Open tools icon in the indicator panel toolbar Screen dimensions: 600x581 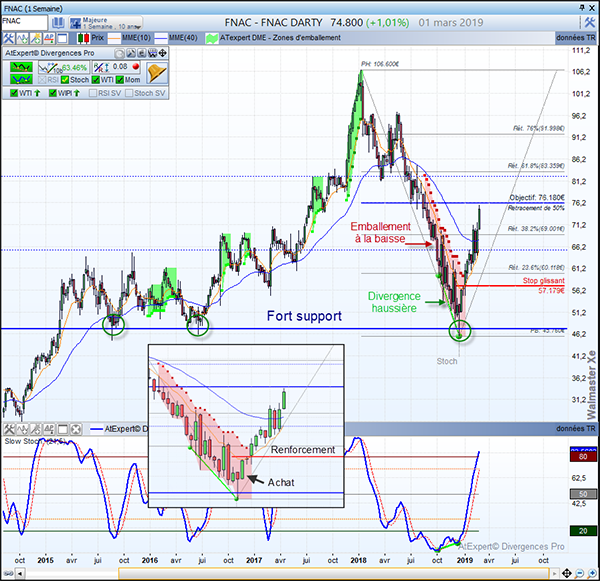pos(8,429)
